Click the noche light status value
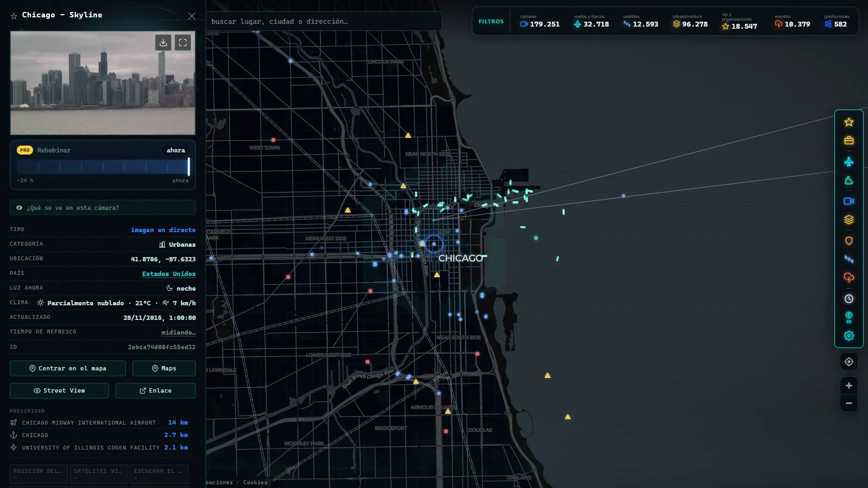Viewport: 868px width, 488px height. click(181, 288)
